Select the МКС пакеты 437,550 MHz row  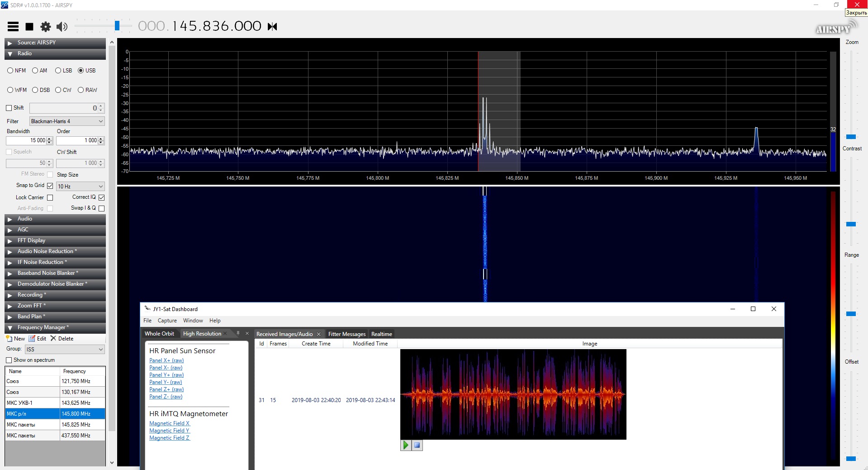tap(55, 436)
